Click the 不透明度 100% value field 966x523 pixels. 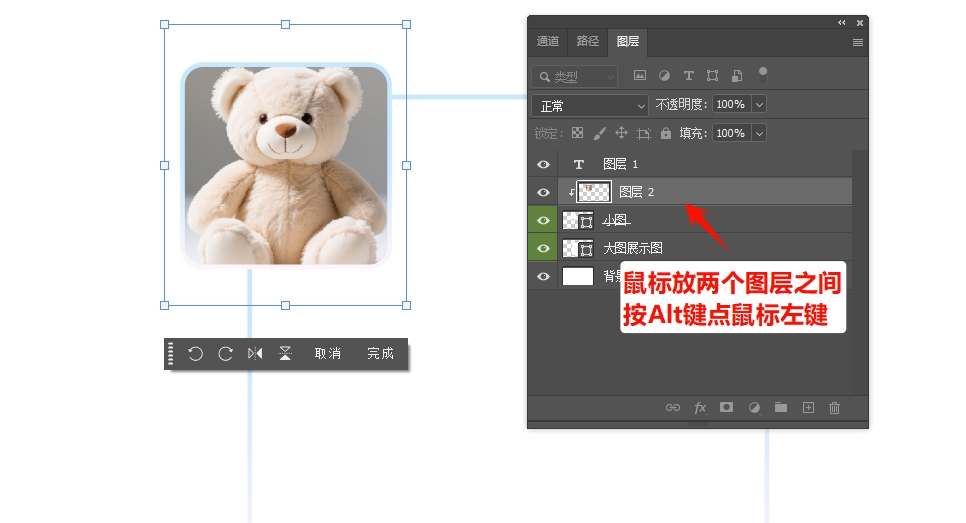pos(732,105)
